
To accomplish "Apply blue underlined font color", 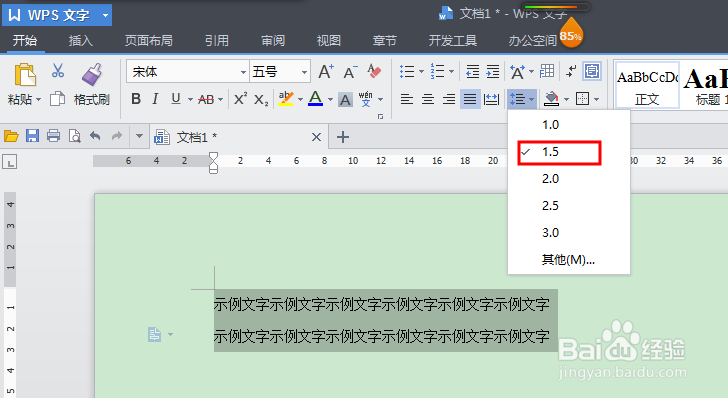I will point(316,99).
